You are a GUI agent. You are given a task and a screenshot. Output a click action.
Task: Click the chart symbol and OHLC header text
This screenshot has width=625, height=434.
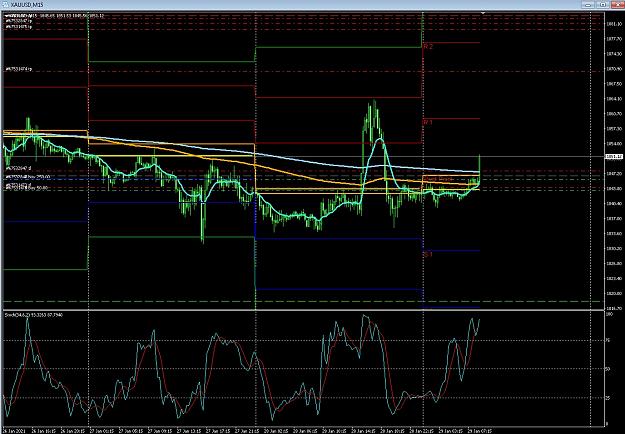tap(55, 16)
